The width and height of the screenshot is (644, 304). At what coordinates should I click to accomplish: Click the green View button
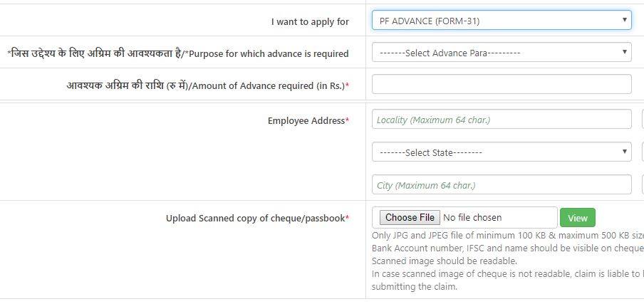(577, 218)
